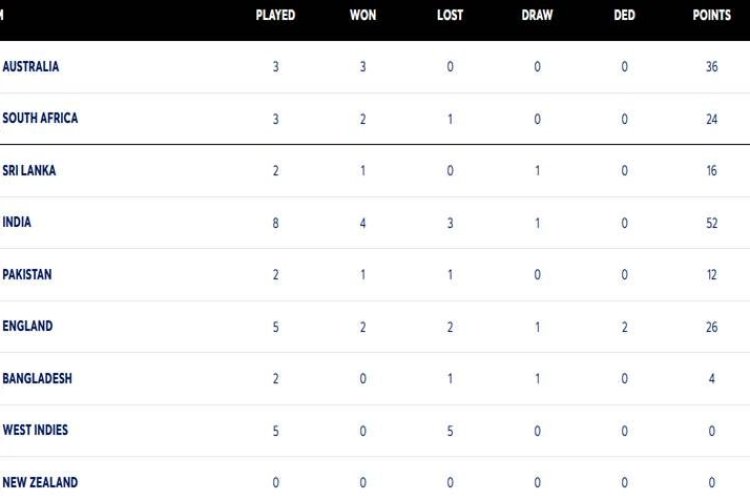This screenshot has height=500, width=750.
Task: Select England's deduction value of 2
Action: tap(624, 326)
